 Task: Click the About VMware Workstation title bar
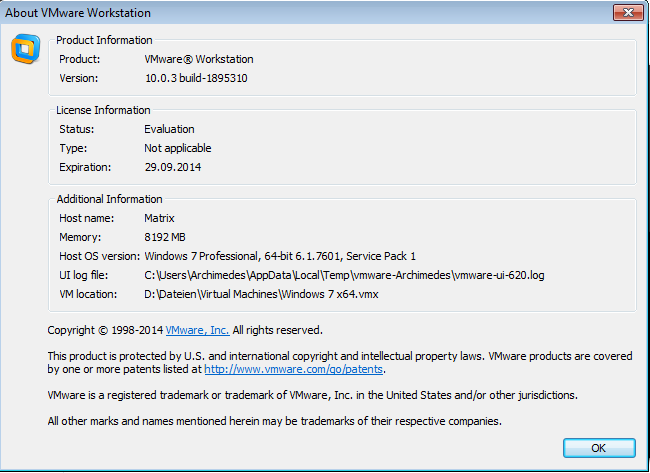[300, 11]
